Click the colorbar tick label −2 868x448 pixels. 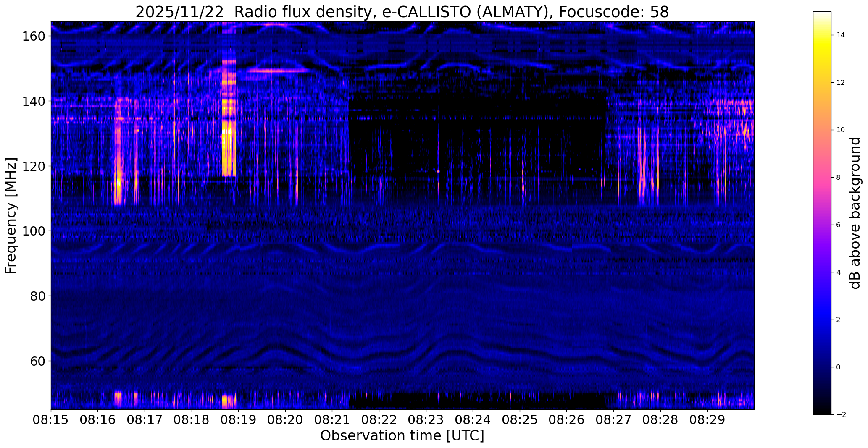841,415
